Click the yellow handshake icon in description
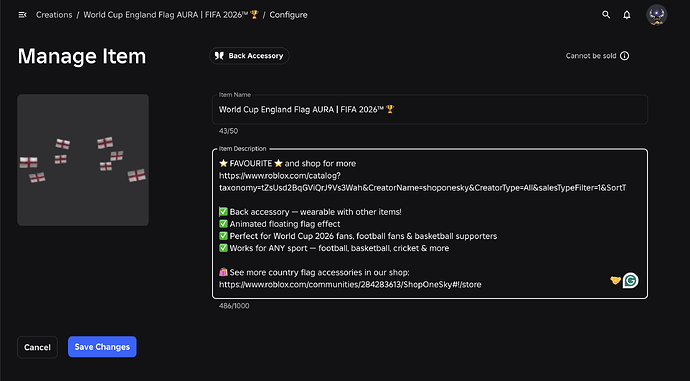This screenshot has height=381, width=690. point(615,280)
